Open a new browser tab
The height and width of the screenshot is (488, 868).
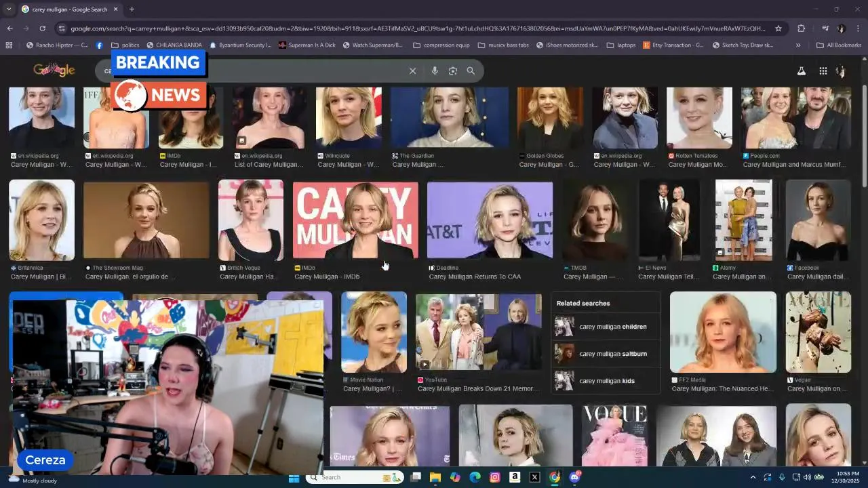(x=132, y=9)
